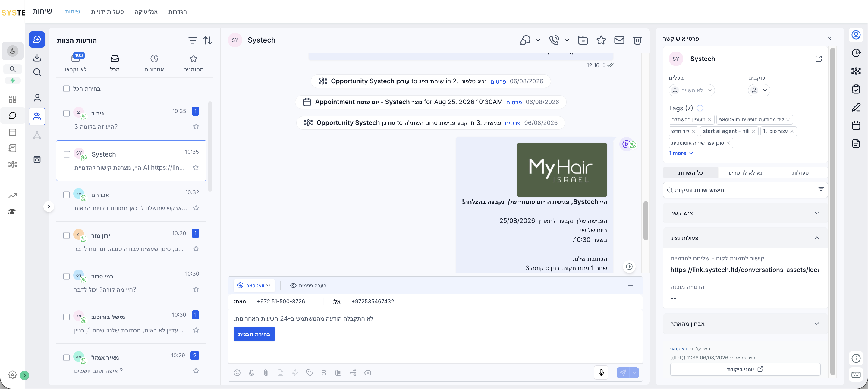Open sort arrows in team inbox
868x389 pixels.
[208, 40]
